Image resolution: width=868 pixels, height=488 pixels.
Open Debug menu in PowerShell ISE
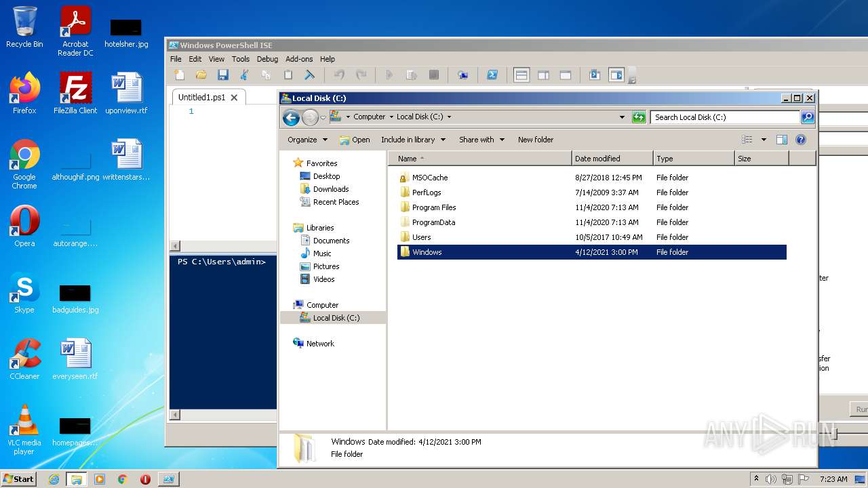click(267, 59)
